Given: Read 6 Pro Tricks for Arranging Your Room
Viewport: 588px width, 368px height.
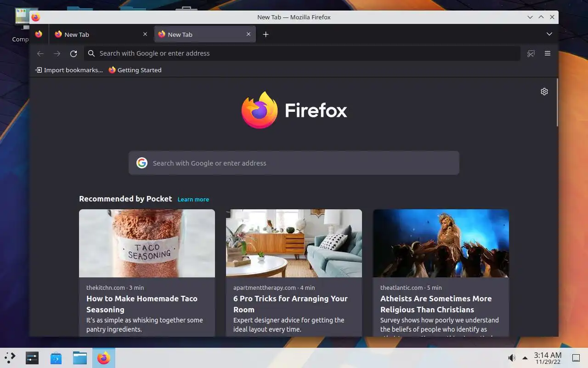Looking at the screenshot, I should 290,304.
